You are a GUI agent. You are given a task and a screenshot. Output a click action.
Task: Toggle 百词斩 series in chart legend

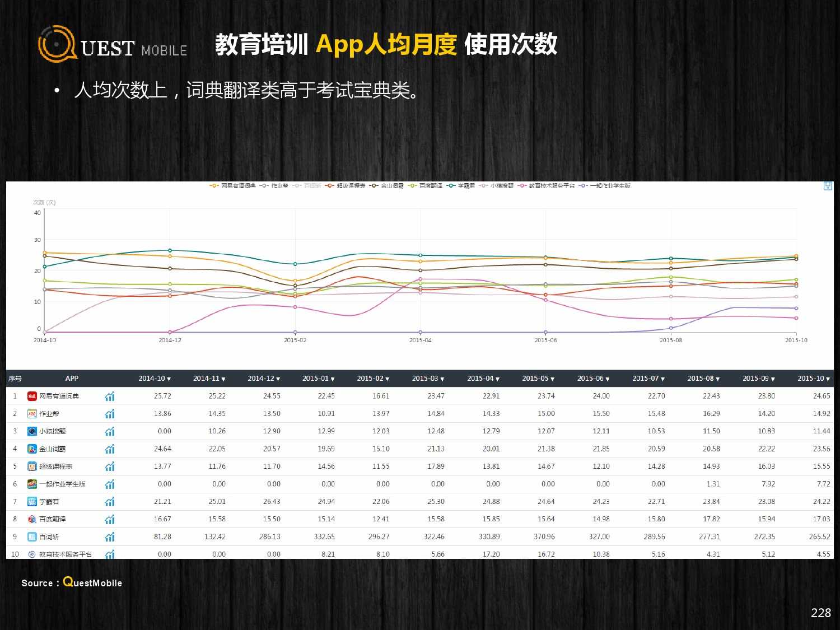click(307, 186)
